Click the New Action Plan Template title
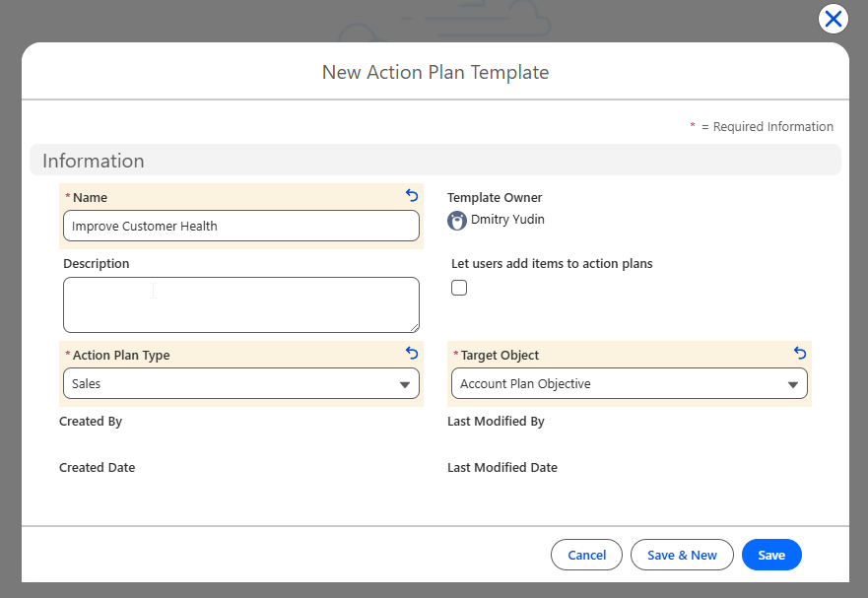 434,72
